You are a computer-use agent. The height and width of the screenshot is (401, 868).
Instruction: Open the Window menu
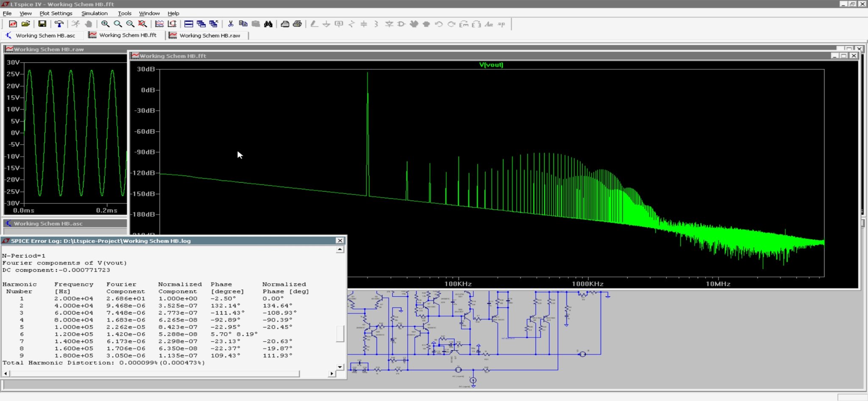149,13
